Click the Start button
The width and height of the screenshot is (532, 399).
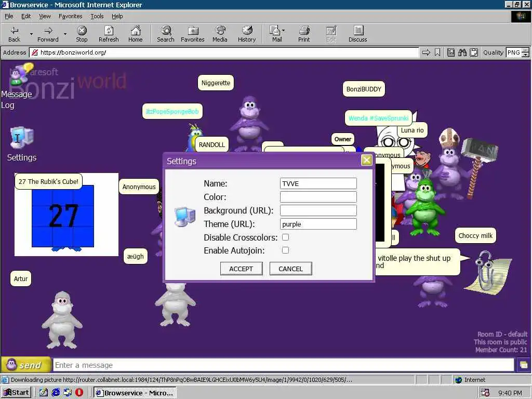(x=16, y=393)
